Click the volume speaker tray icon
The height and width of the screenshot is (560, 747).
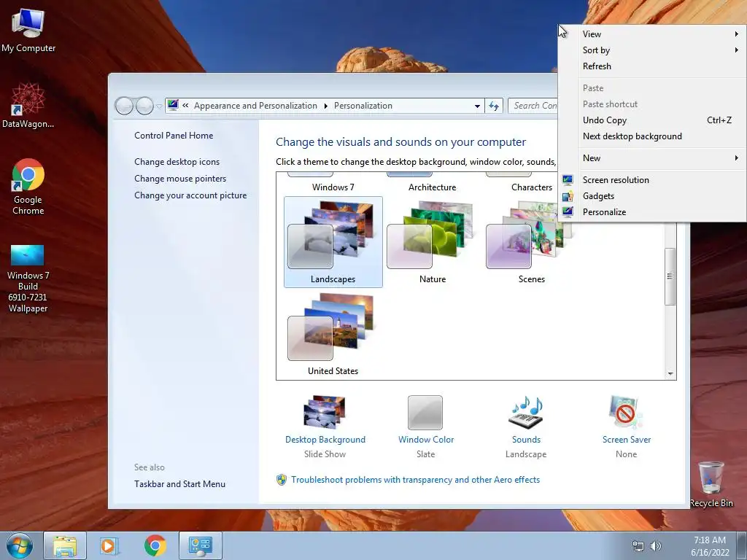(x=656, y=546)
